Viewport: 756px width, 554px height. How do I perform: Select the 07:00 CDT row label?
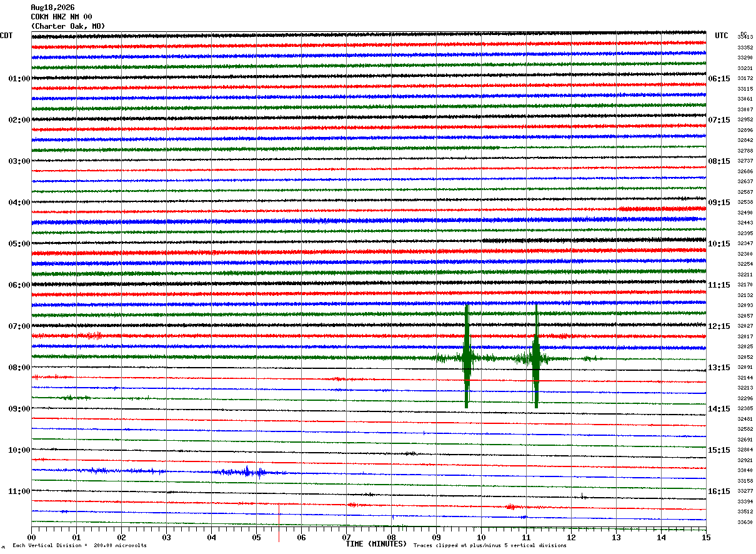(19, 326)
